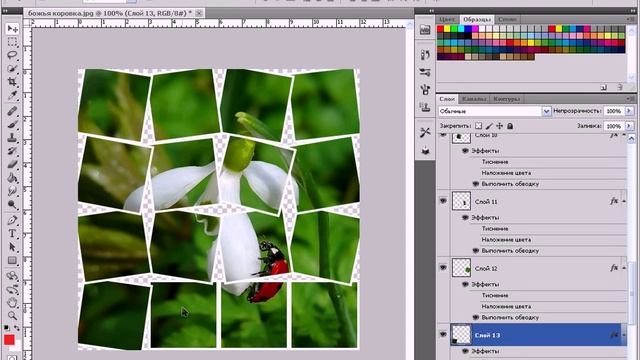640x360 pixels.
Task: Open the blend mode dropdown Обычные
Action: click(495, 111)
